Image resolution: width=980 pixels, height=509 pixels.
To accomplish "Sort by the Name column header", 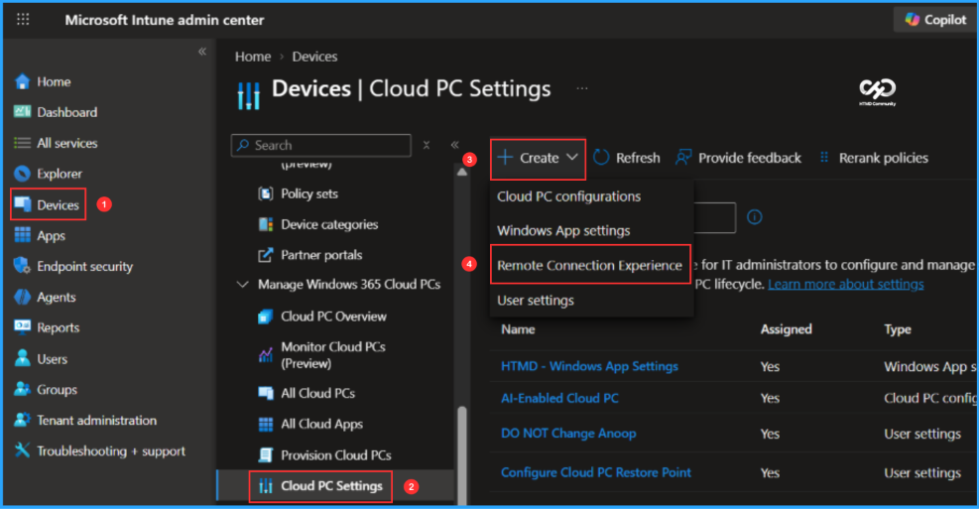I will tap(518, 329).
